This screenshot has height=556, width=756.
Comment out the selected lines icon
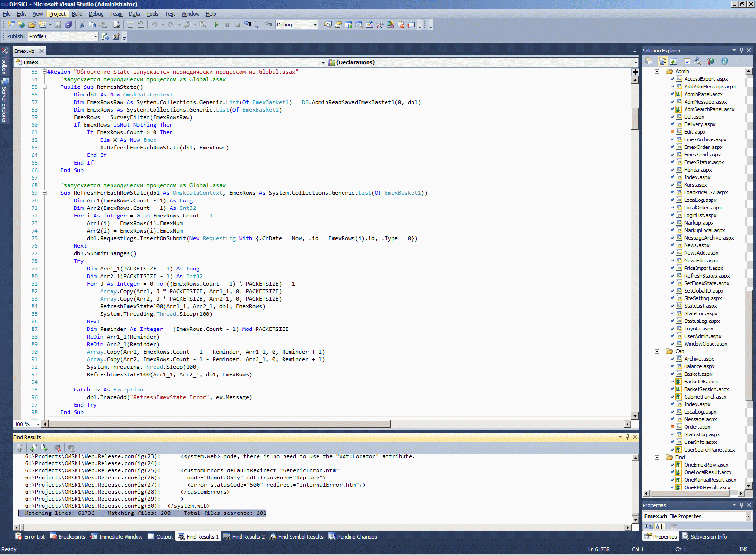coord(130,25)
